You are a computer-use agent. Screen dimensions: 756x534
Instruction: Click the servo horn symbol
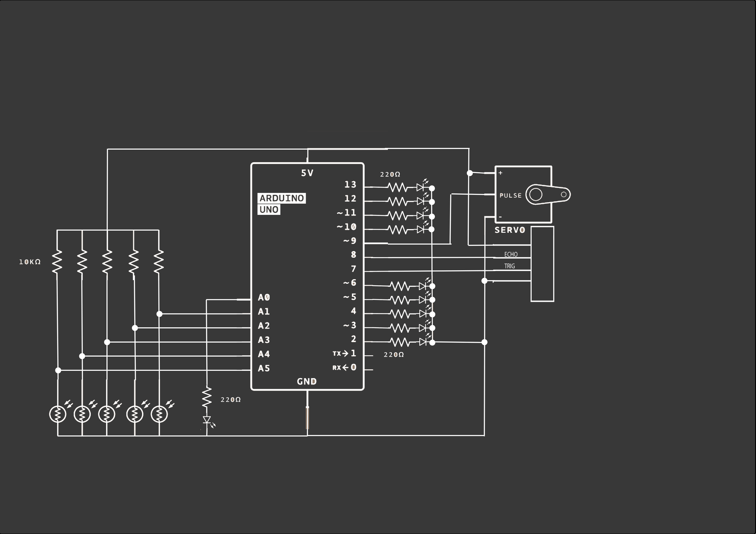548,194
